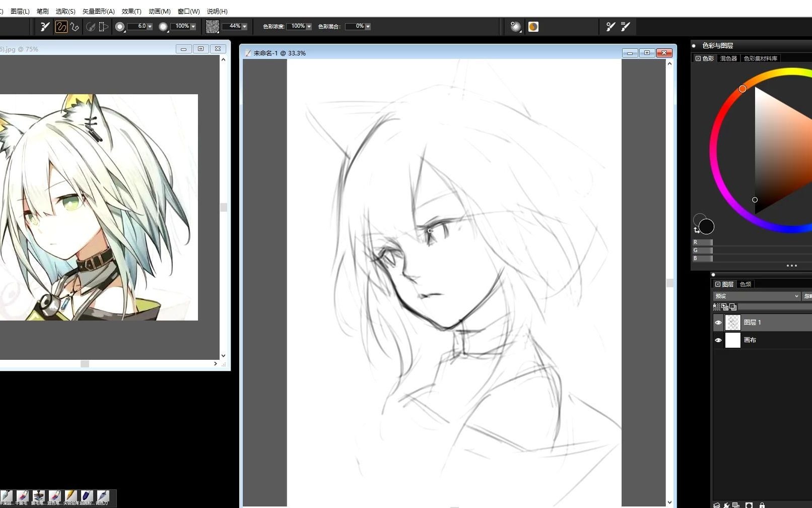The image size is (812, 508).
Task: Open the 色彩混合 dropdown arrow
Action: (x=368, y=27)
